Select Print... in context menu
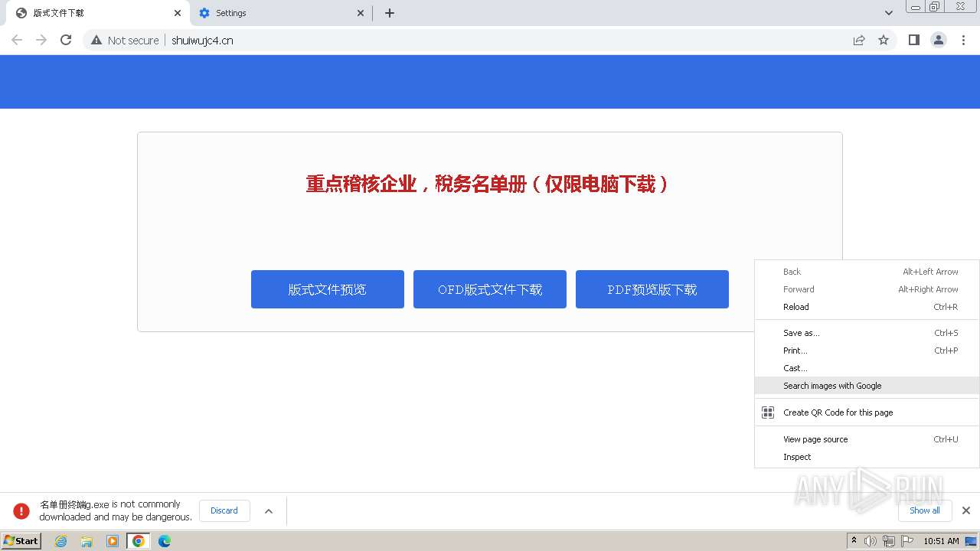980x551 pixels. click(x=867, y=350)
